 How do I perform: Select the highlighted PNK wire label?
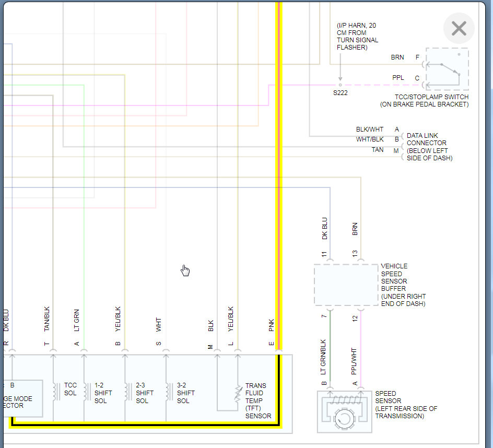272,325
